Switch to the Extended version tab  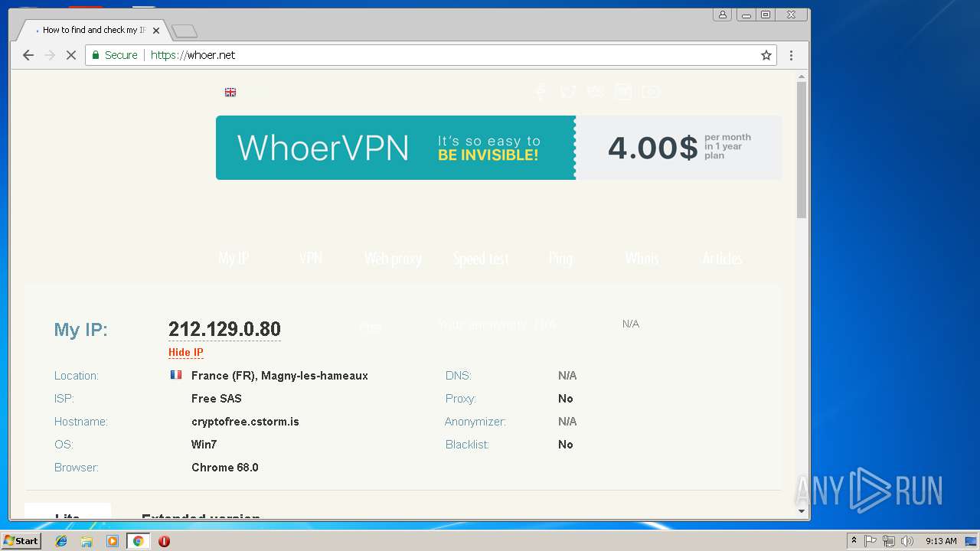point(201,517)
